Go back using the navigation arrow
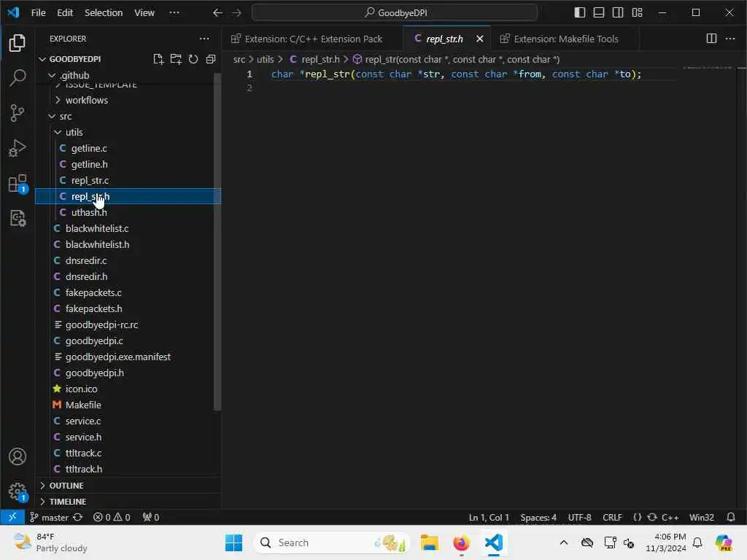Image resolution: width=747 pixels, height=560 pixels. tap(217, 13)
